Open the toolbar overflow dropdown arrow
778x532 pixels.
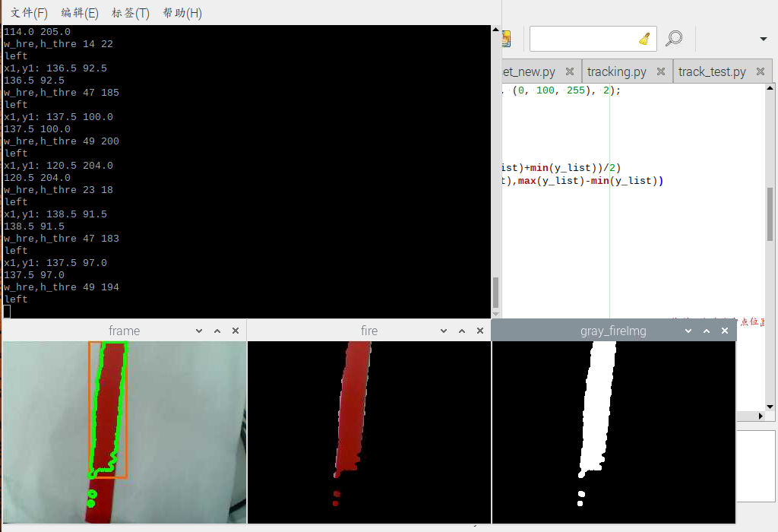[x=764, y=39]
